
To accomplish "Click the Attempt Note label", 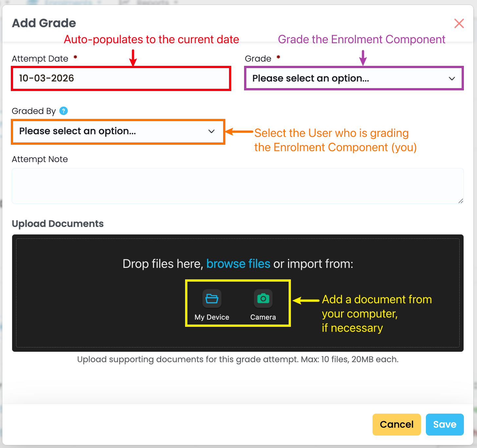I will (40, 159).
